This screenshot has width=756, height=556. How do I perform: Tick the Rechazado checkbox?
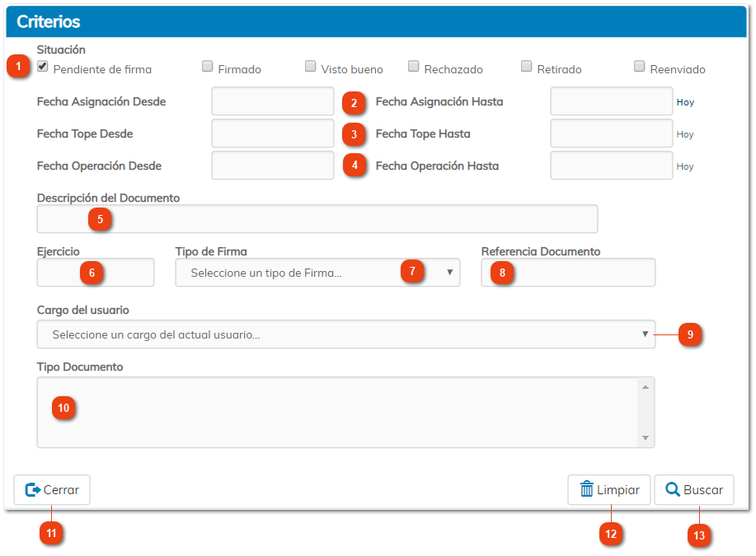pyautogui.click(x=414, y=67)
